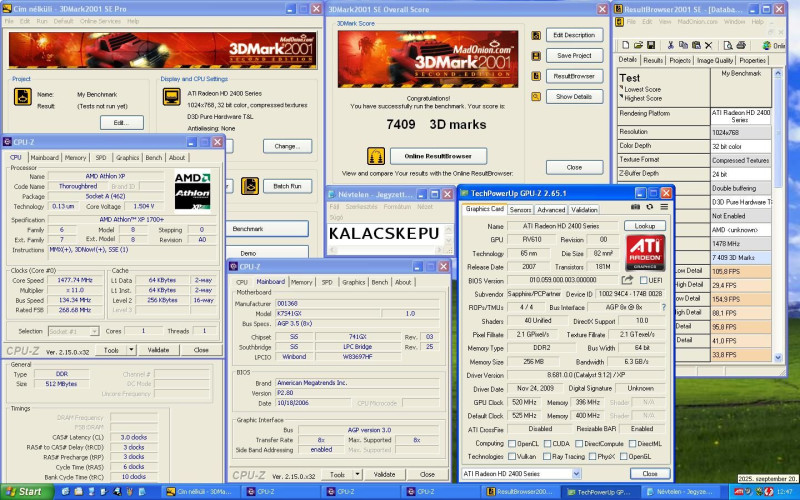Image resolution: width=800 pixels, height=500 pixels.
Task: Click the taskbar clock showing 12:47
Action: click(784, 492)
